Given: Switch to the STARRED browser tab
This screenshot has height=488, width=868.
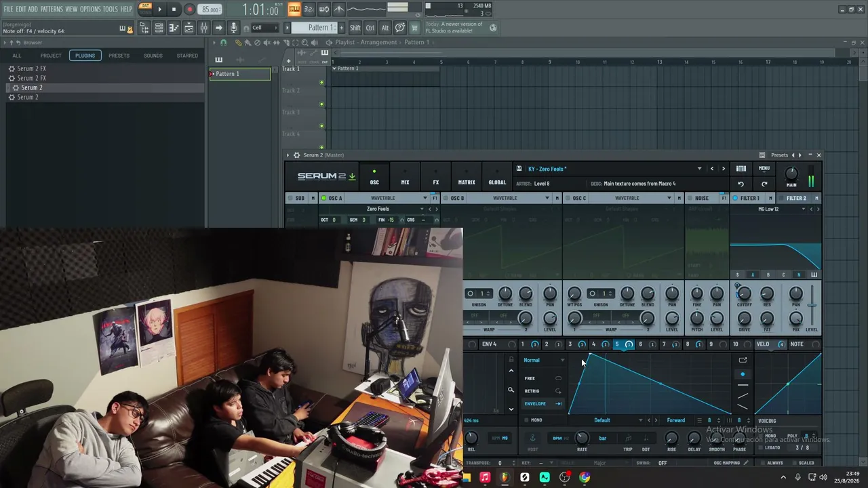Looking at the screenshot, I should pyautogui.click(x=187, y=56).
